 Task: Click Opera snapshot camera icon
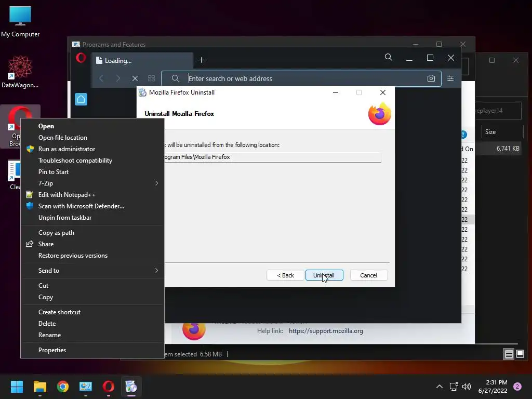tap(431, 78)
